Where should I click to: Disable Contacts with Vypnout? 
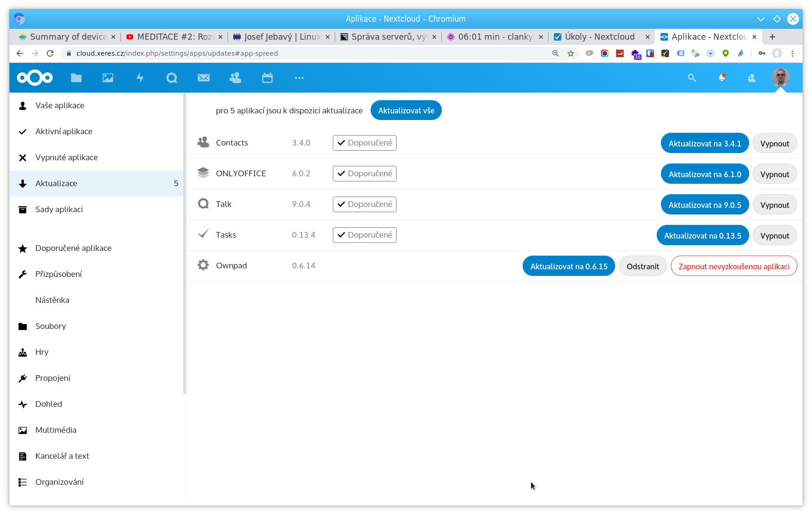click(775, 144)
